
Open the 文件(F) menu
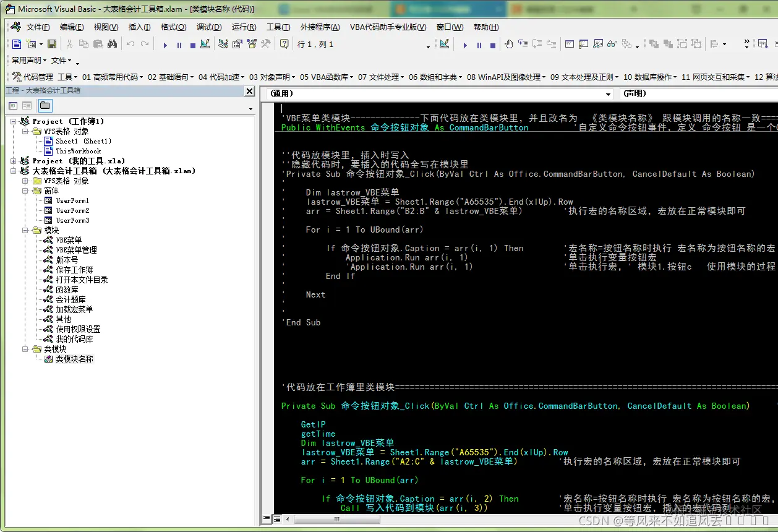(38, 27)
